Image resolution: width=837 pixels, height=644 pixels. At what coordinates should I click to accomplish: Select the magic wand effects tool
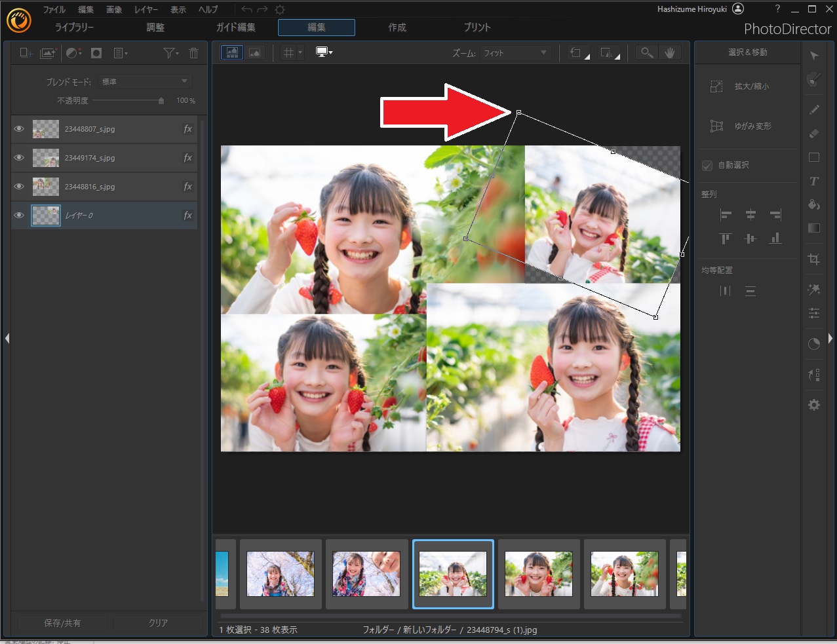(814, 290)
